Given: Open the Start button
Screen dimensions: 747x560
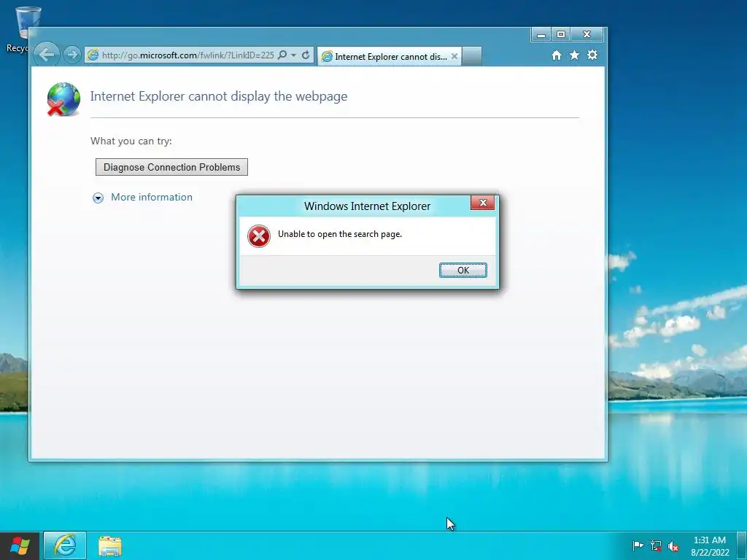Looking at the screenshot, I should pos(20,545).
